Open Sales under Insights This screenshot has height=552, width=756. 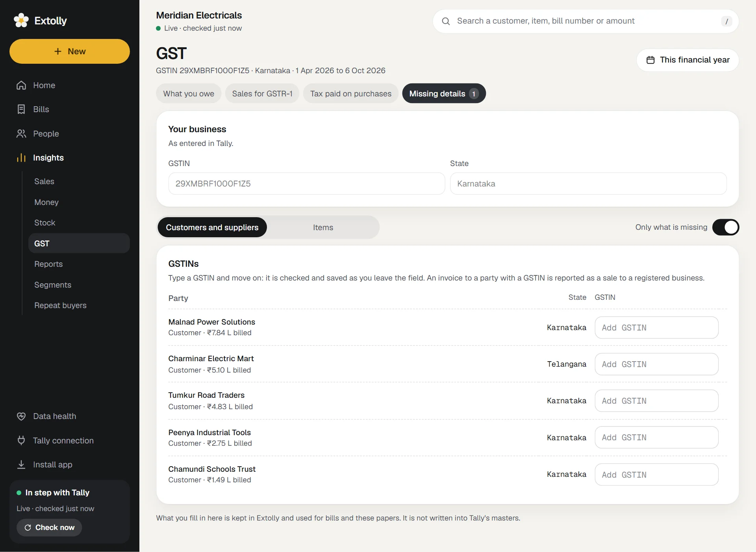coord(79,181)
